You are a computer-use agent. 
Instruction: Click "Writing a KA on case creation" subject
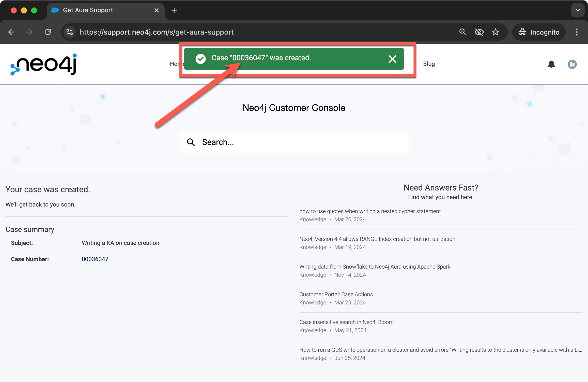pos(120,243)
